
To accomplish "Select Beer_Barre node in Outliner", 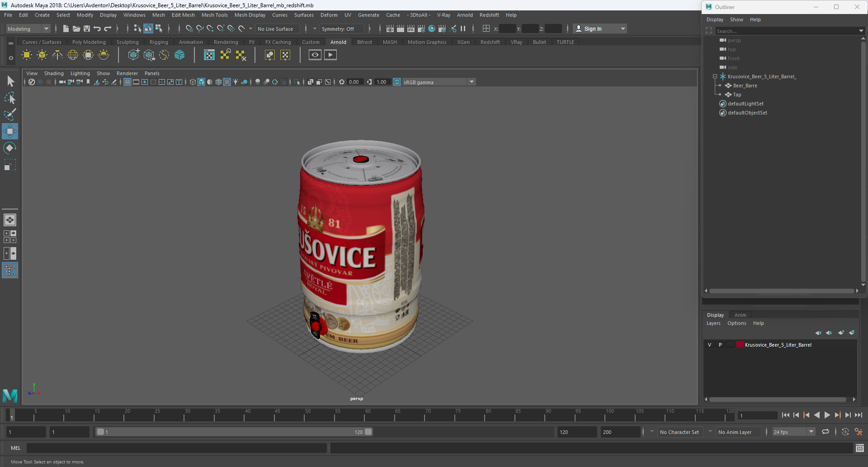I will tap(745, 86).
